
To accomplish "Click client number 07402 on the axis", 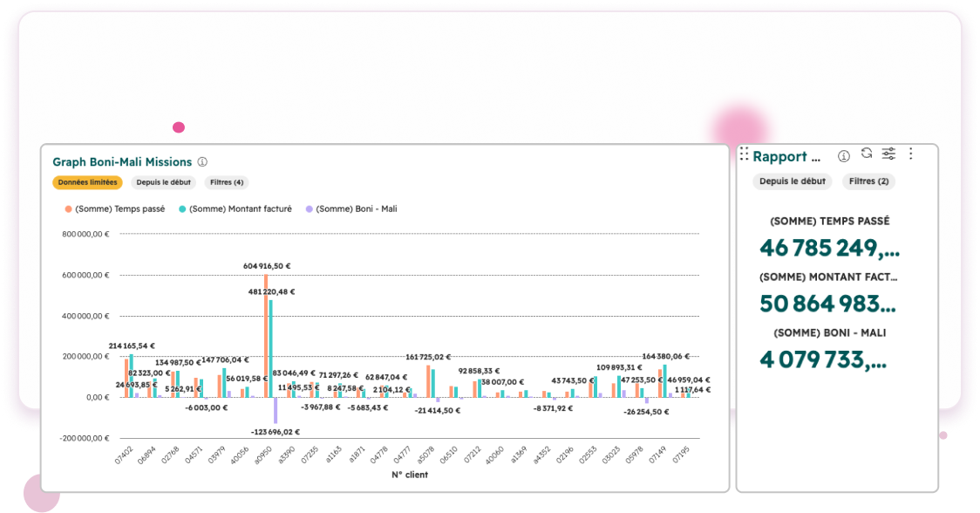I will (124, 455).
